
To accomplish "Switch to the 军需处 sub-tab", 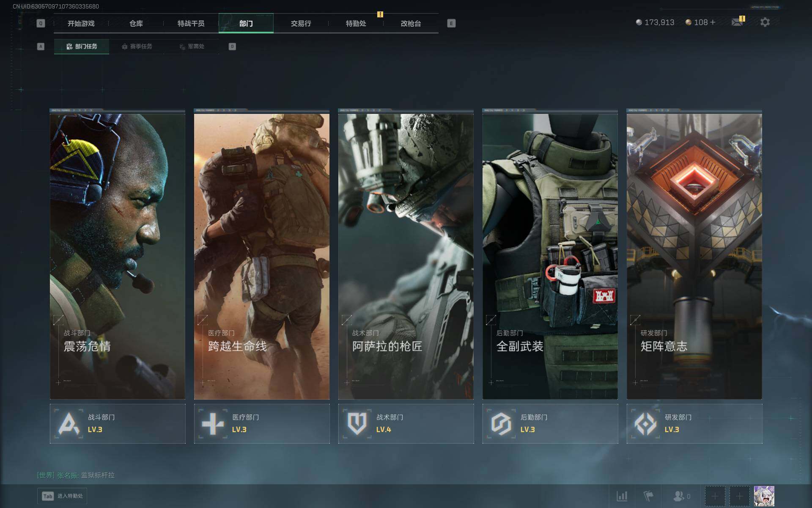I will tap(192, 47).
